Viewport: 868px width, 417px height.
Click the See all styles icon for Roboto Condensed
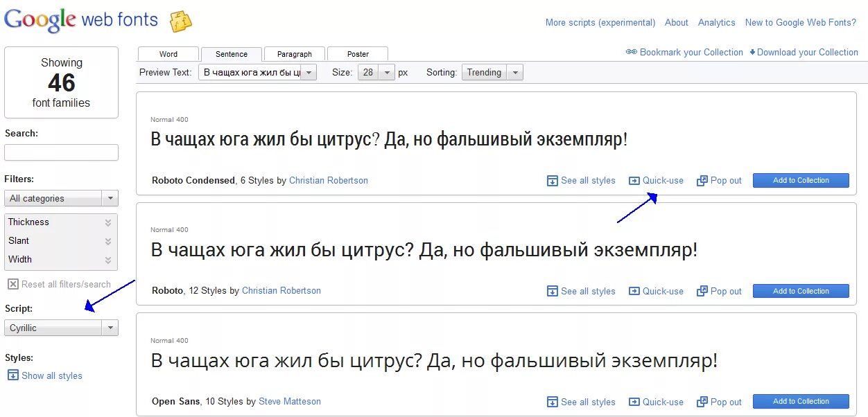[x=553, y=181]
